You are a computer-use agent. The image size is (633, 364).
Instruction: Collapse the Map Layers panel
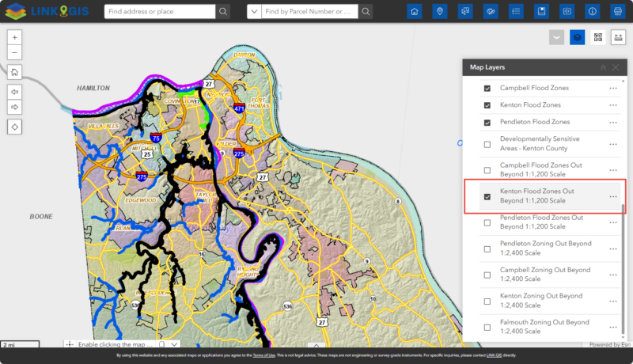tap(603, 67)
